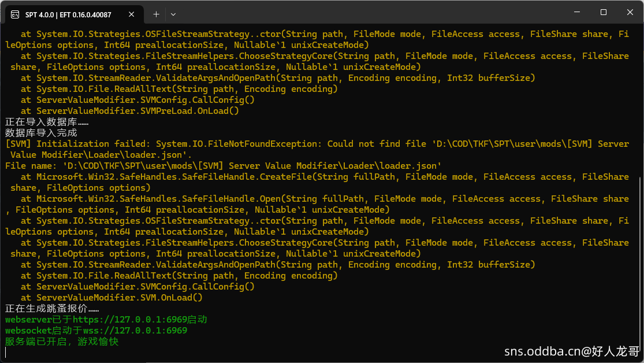Expand the new tab profile dropdown

[x=173, y=14]
